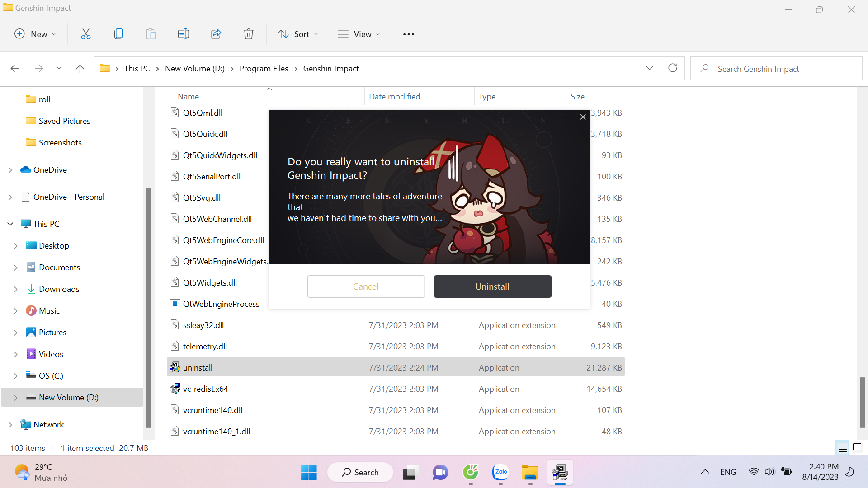Select the file list vertical scrollbar thumb
868x488 pixels.
point(862,402)
